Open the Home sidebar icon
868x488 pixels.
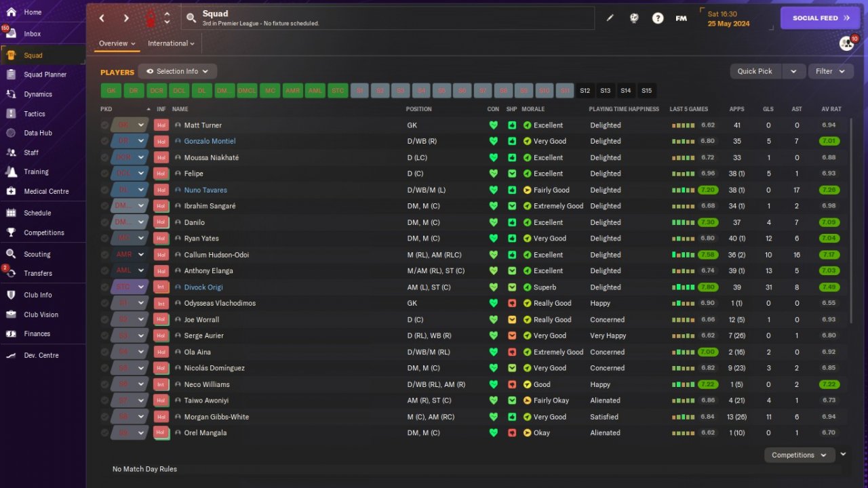[x=11, y=12]
